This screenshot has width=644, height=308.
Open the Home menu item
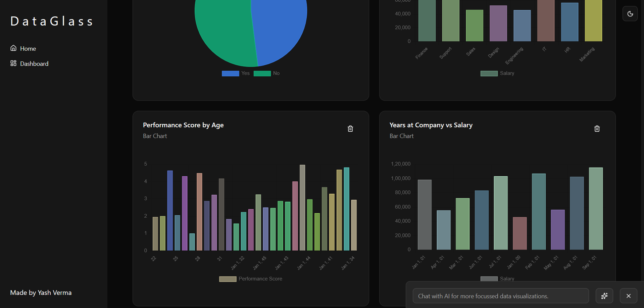[28, 49]
